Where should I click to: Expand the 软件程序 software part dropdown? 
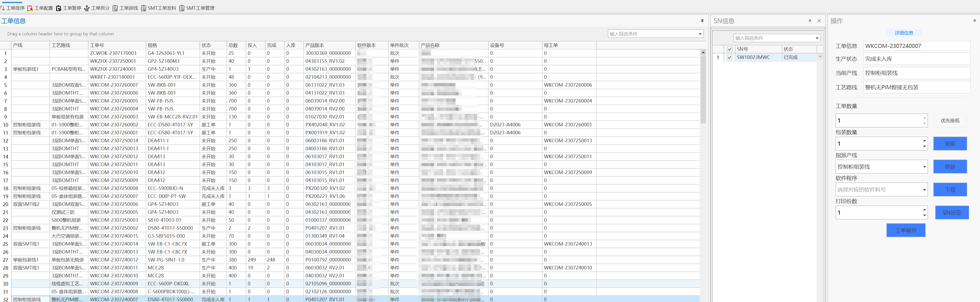point(924,190)
